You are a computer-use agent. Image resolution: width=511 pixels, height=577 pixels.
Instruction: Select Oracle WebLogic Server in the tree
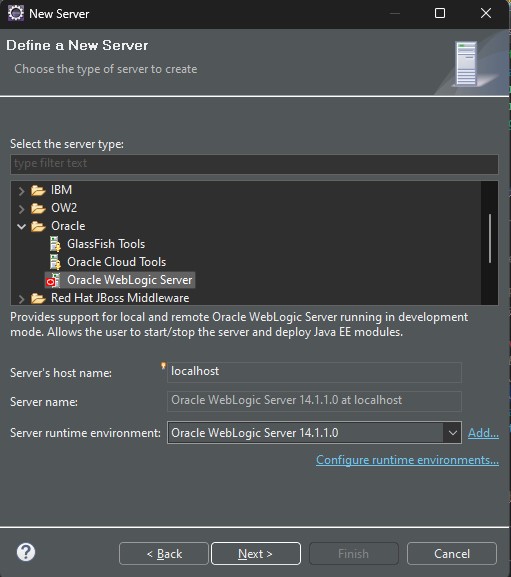(129, 280)
